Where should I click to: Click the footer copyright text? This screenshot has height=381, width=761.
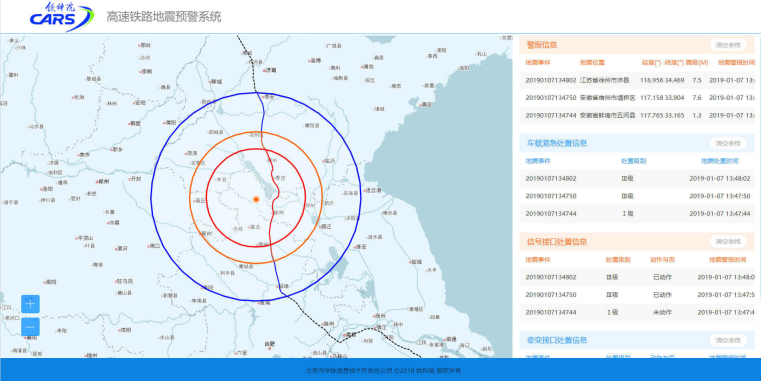click(x=383, y=370)
